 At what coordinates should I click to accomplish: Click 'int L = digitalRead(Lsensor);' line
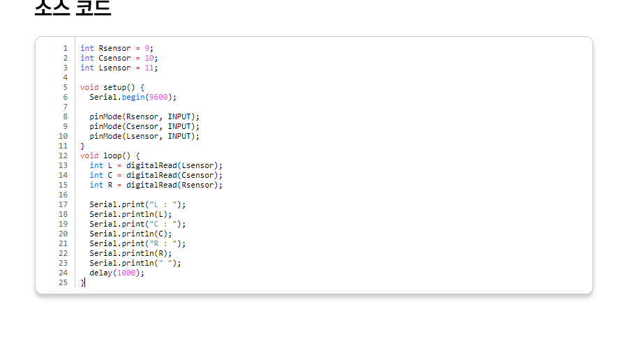(156, 166)
